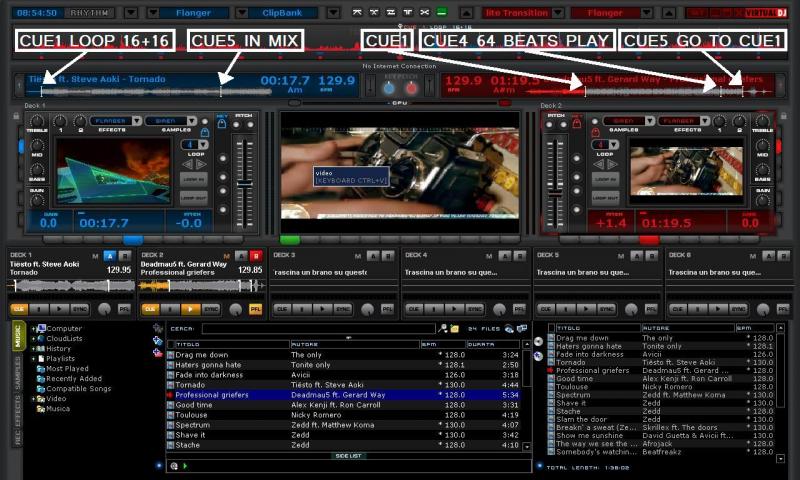Sort list by DURATA column header
Viewport: 800px width, 480px height.
(x=493, y=344)
